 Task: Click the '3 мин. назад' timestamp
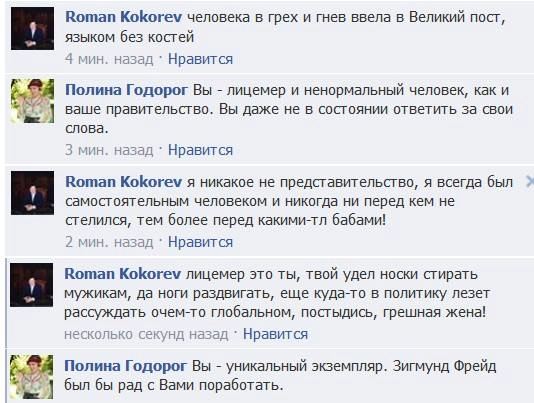coord(109,150)
